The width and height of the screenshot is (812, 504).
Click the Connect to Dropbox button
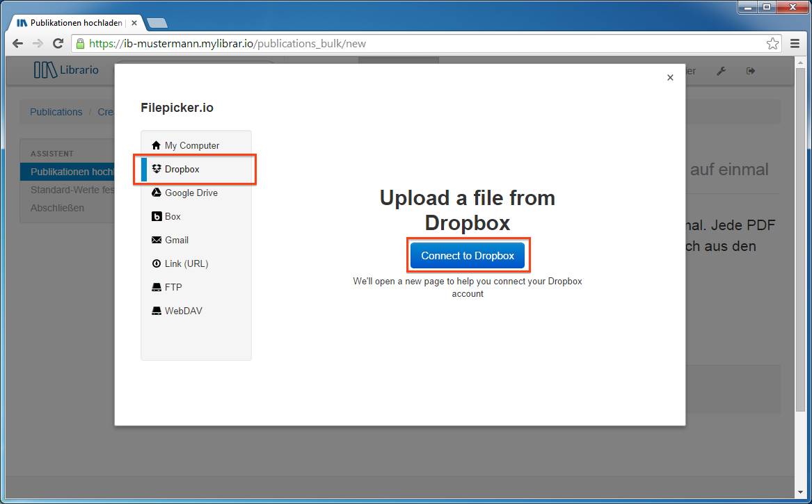coord(468,256)
